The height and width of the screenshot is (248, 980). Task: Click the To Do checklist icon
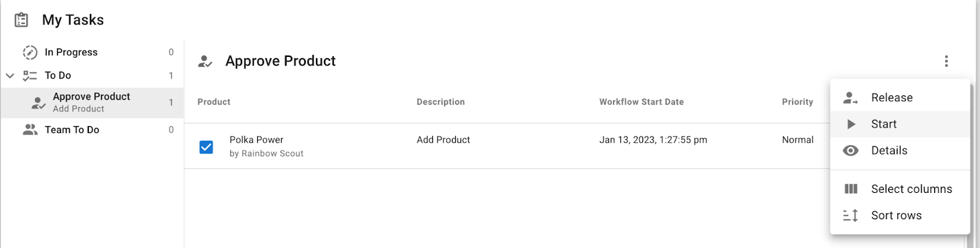[x=30, y=75]
